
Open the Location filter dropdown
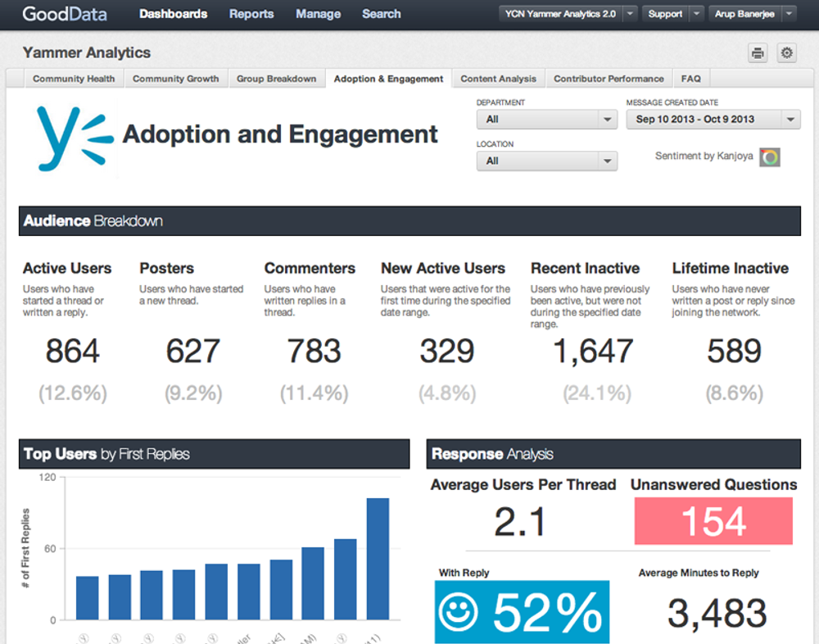click(x=547, y=161)
